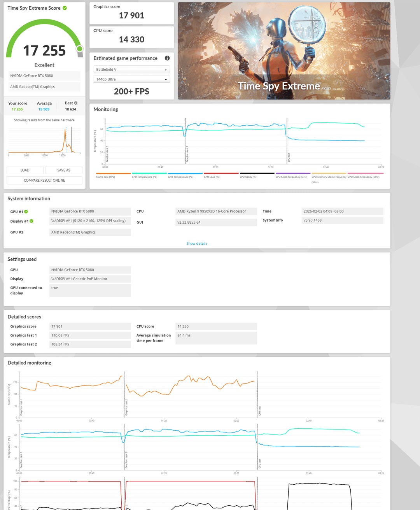This screenshot has width=420, height=510.
Task: Click the SAVE AS button
Action: click(64, 170)
